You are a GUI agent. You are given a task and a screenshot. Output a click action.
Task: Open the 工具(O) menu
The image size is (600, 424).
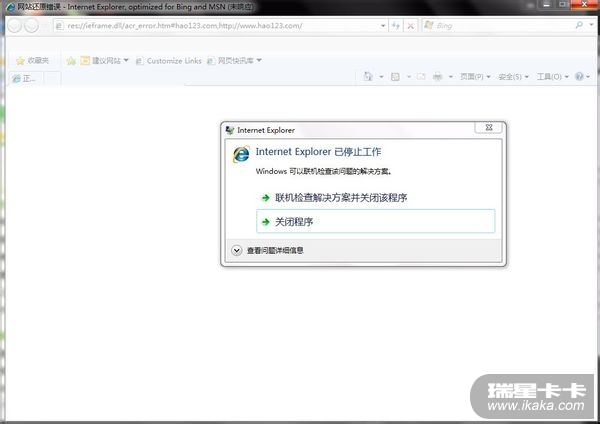pos(553,77)
